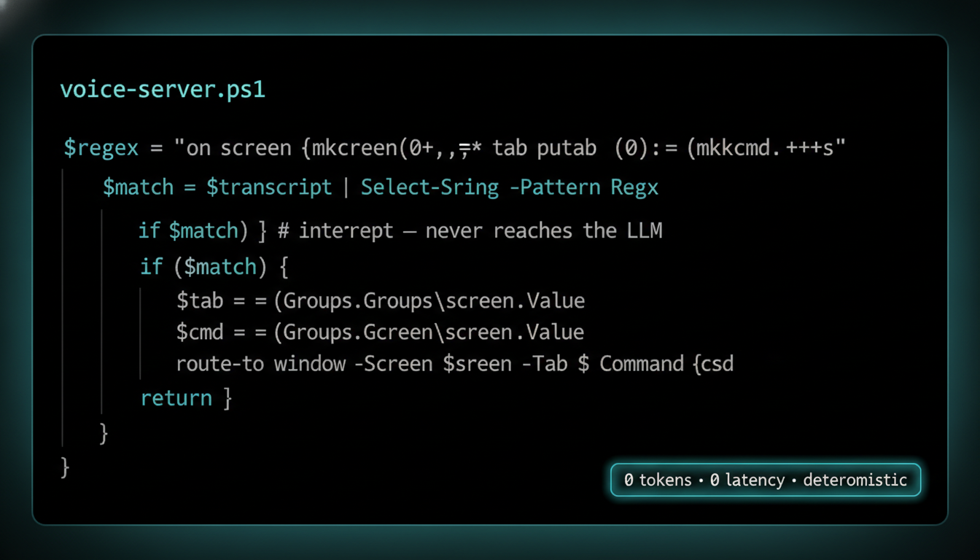980x560 pixels.
Task: Click the comment "never reaches the LLM"
Action: (x=543, y=231)
